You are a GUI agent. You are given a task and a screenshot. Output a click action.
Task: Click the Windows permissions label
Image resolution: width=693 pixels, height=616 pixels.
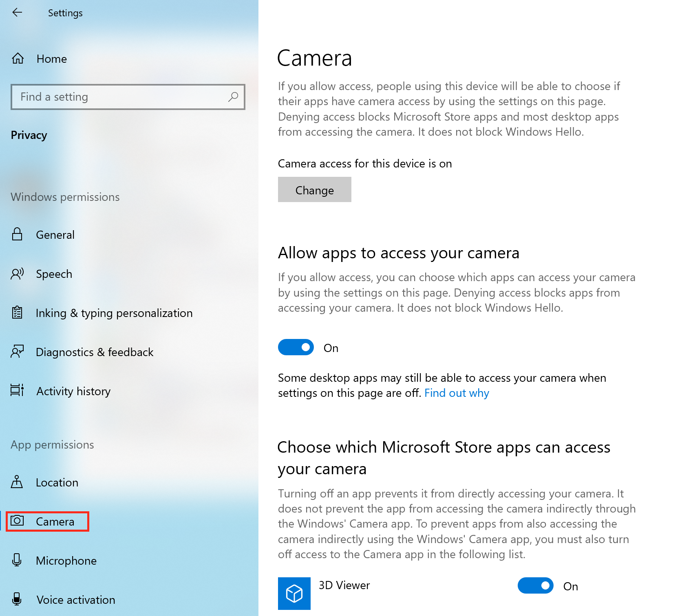point(65,197)
